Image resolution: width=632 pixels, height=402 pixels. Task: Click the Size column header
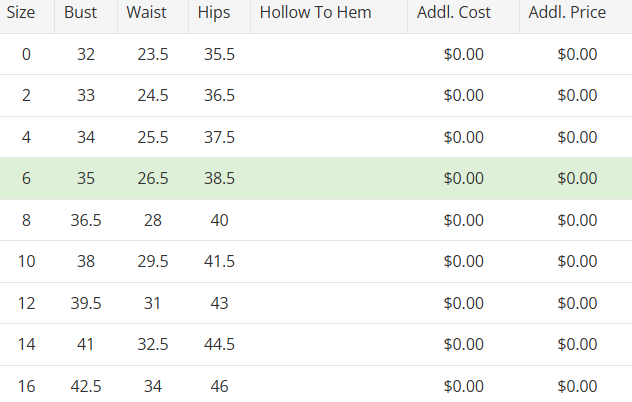click(x=21, y=13)
